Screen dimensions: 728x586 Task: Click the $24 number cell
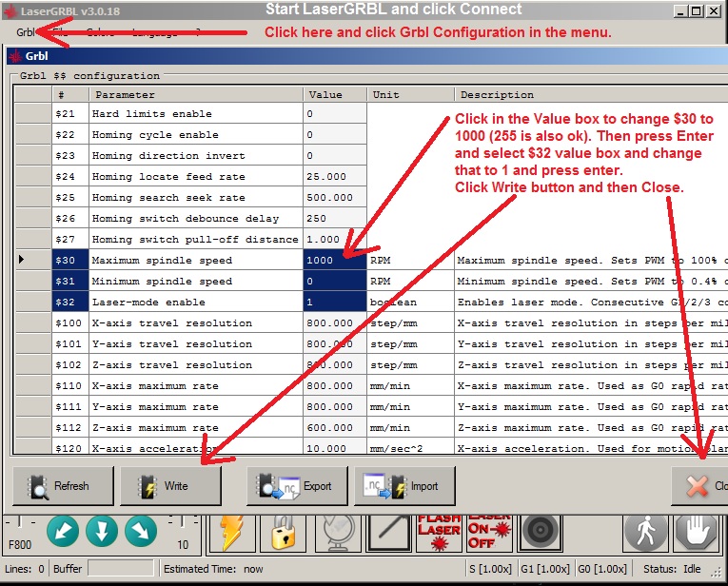[x=70, y=176]
